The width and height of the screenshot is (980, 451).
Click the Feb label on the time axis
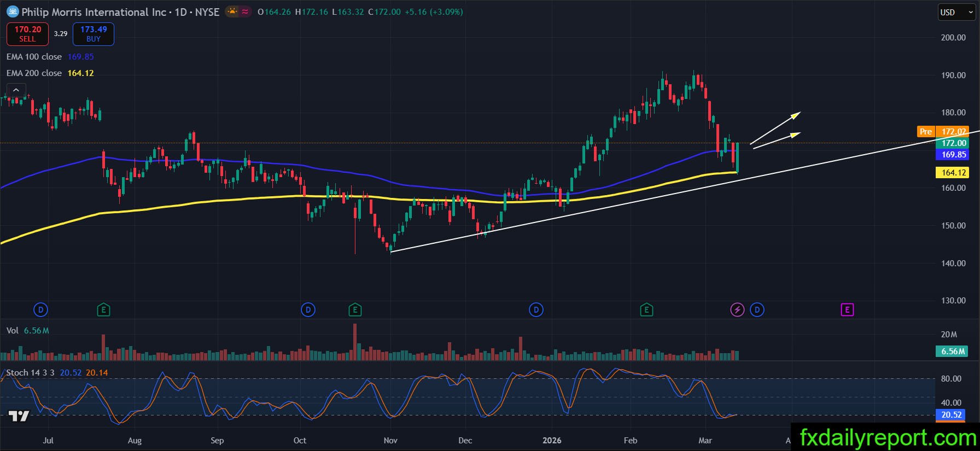pos(631,441)
